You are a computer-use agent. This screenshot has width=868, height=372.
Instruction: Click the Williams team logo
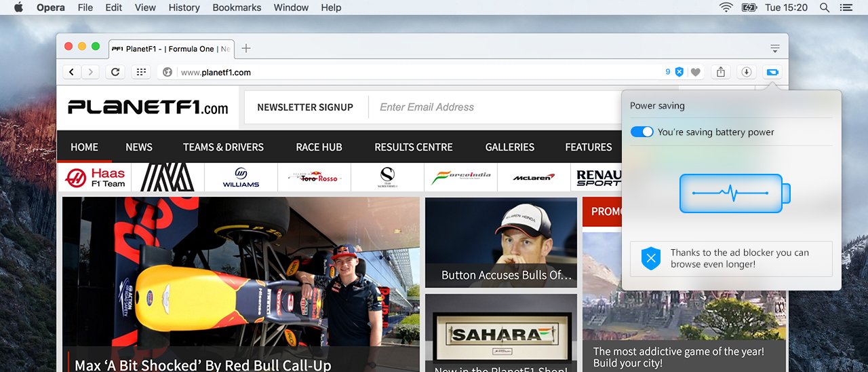(x=241, y=177)
